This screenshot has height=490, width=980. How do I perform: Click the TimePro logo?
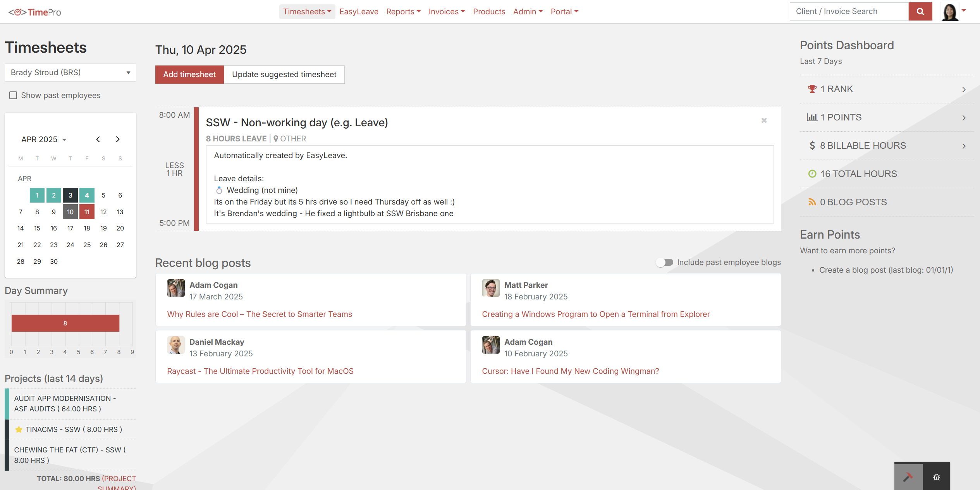click(35, 12)
